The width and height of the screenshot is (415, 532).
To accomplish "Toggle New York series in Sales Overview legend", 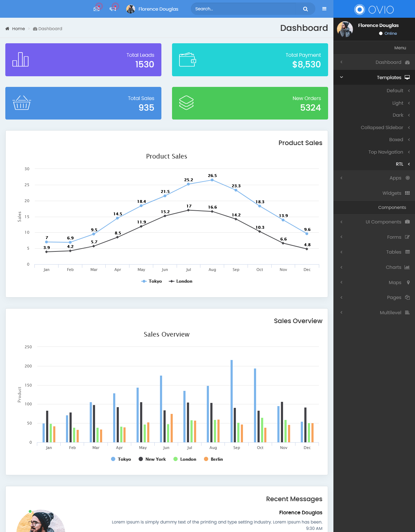I will click(152, 459).
